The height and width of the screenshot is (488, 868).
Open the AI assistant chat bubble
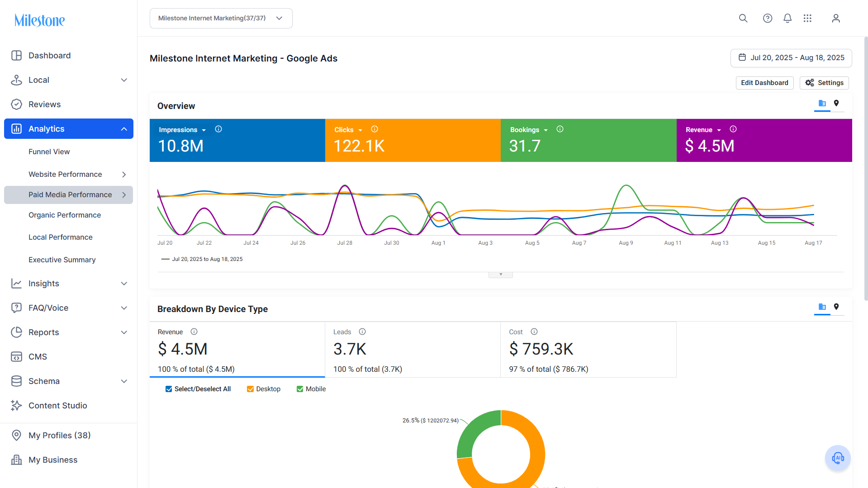tap(838, 458)
